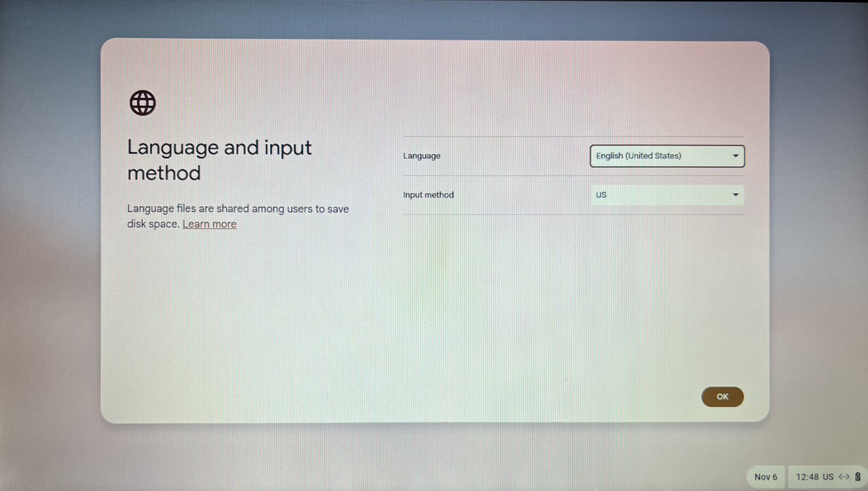Click the globe icon above the heading
868x491 pixels.
(142, 103)
